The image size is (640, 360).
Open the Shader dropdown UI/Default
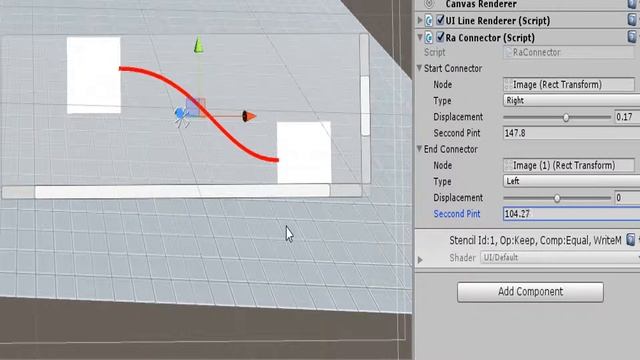[x=560, y=258]
